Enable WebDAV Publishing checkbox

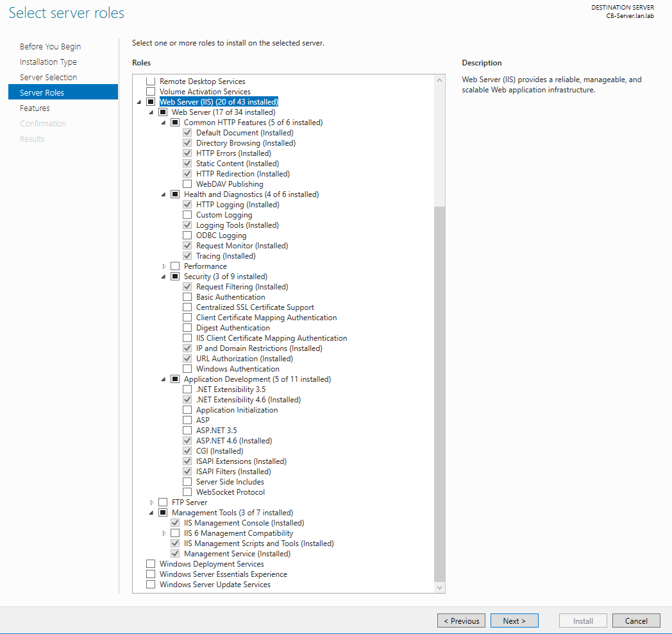click(187, 184)
